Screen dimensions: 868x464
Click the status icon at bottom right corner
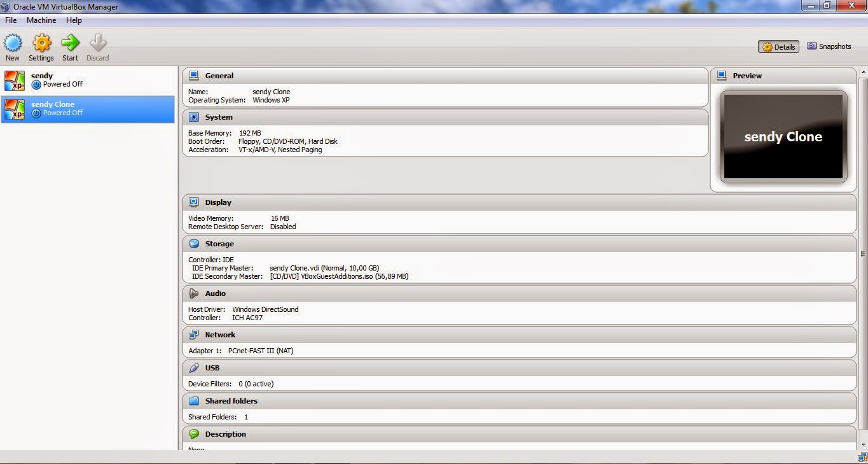point(862,456)
